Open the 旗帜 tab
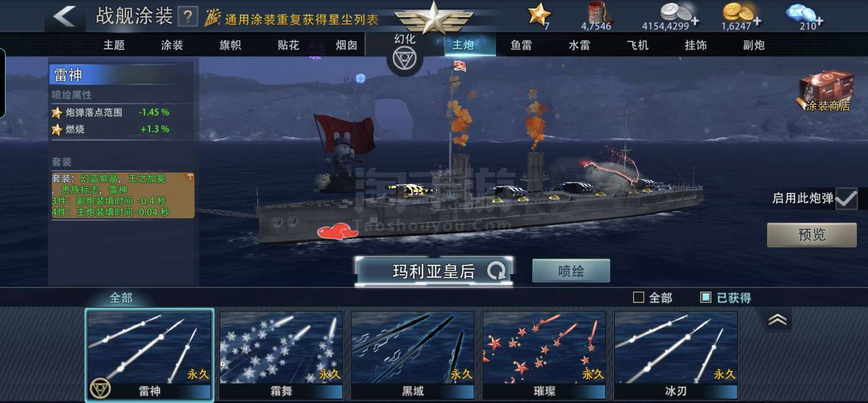Image resolution: width=868 pixels, height=403 pixels. coord(230,45)
